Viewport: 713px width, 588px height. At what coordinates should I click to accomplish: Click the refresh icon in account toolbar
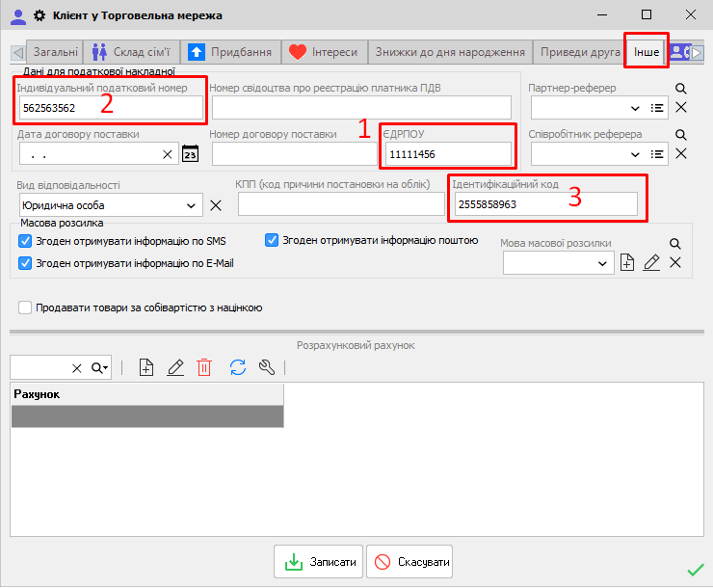[238, 367]
